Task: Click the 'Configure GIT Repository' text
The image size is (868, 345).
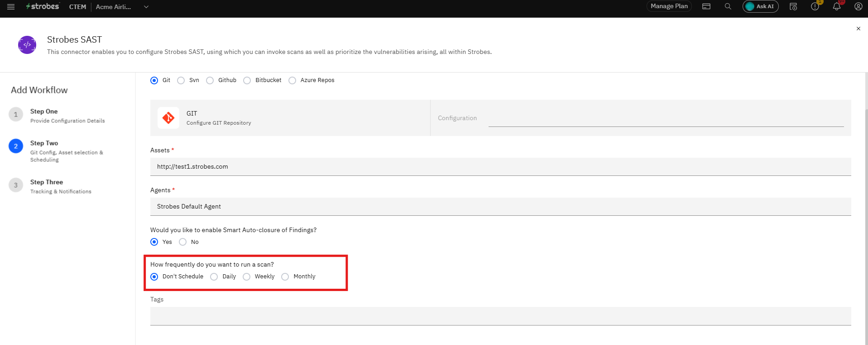Action: 219,123
